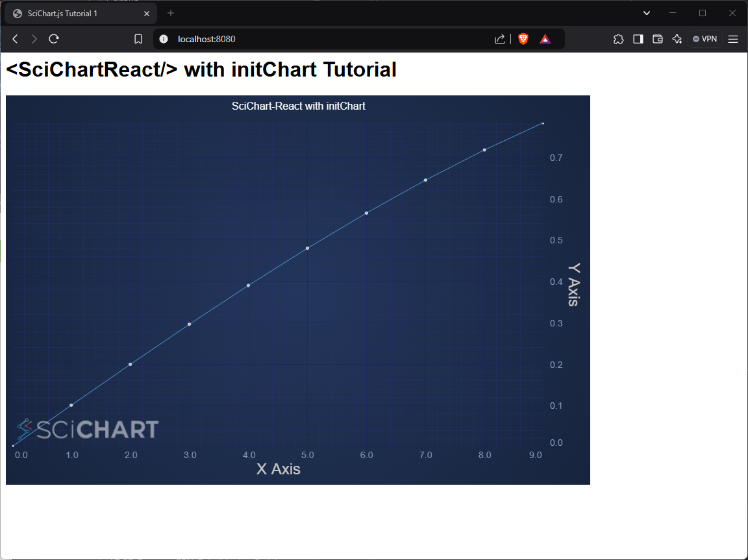Click the browser back arrow
The width and height of the screenshot is (748, 560).
pyautogui.click(x=15, y=39)
